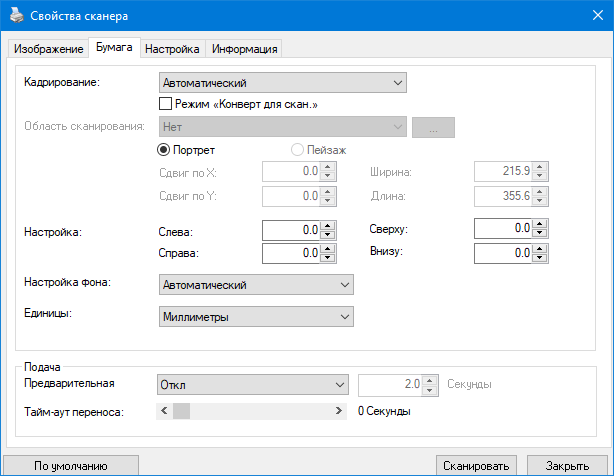Open the Настройка tab
This screenshot has height=476, width=614.
[x=172, y=49]
